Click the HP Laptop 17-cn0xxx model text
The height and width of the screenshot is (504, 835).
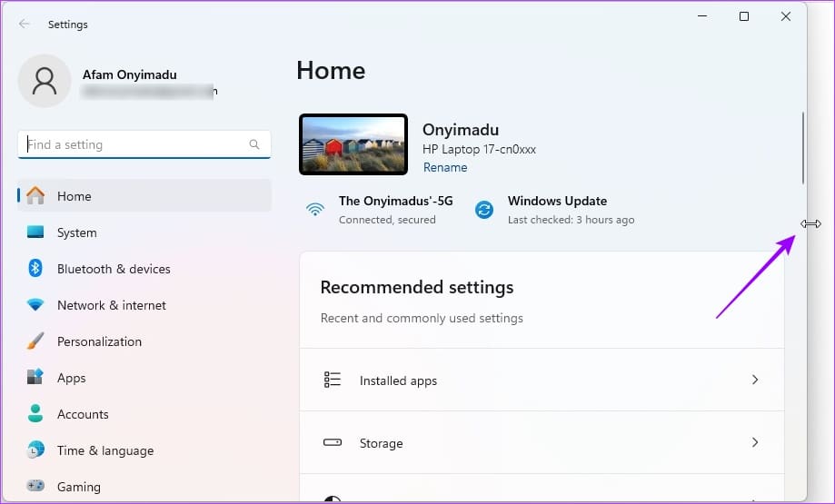pos(479,150)
